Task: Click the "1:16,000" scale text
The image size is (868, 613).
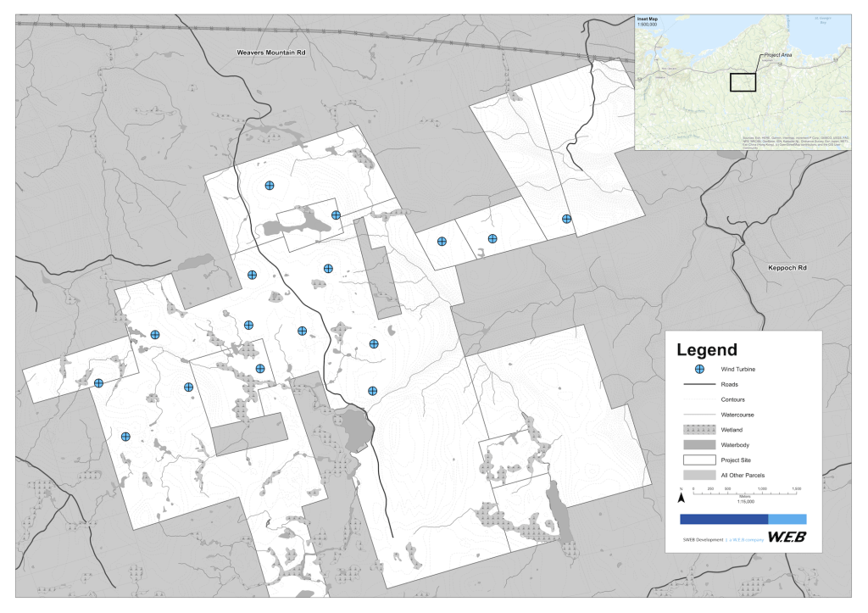Action: pos(745,502)
